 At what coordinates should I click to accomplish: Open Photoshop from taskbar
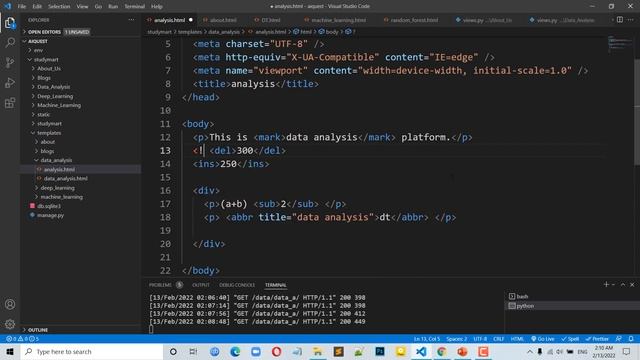click(x=380, y=351)
